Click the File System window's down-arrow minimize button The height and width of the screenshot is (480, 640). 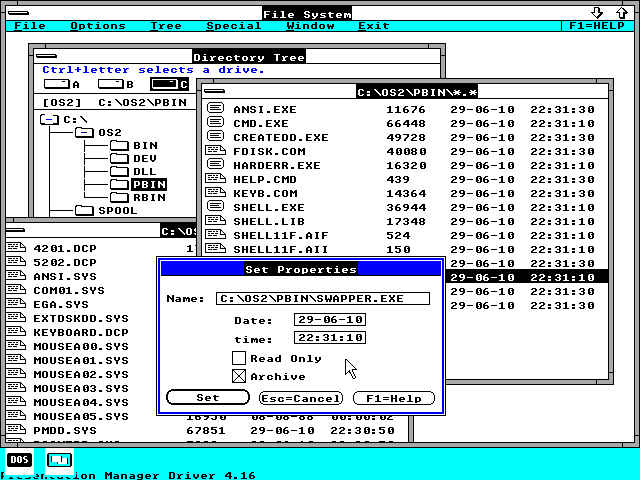point(597,13)
